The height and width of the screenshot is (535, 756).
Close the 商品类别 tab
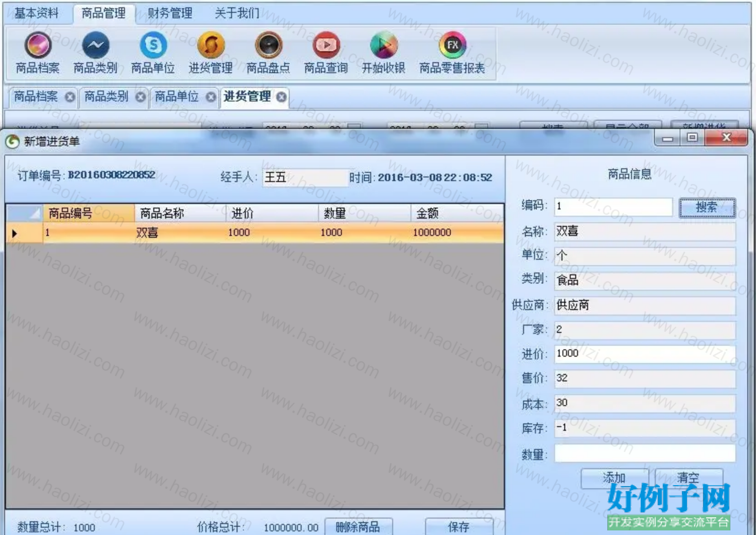pos(140,97)
